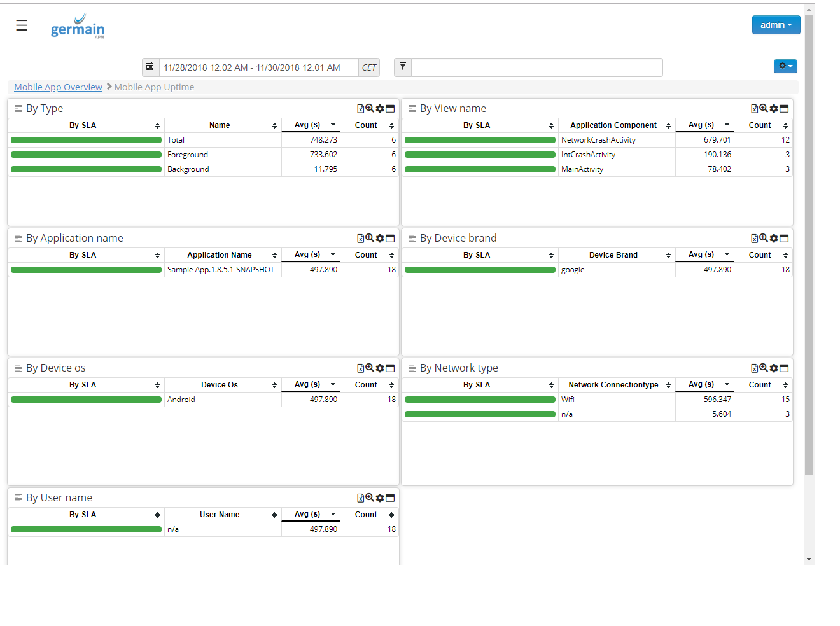The height and width of the screenshot is (626, 840).
Task: Click zoom icon in By View name panel
Action: 764,109
